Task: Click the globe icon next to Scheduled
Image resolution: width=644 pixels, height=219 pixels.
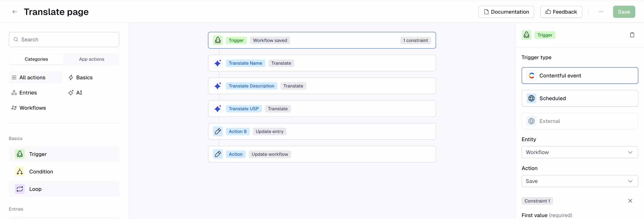Action: point(531,98)
